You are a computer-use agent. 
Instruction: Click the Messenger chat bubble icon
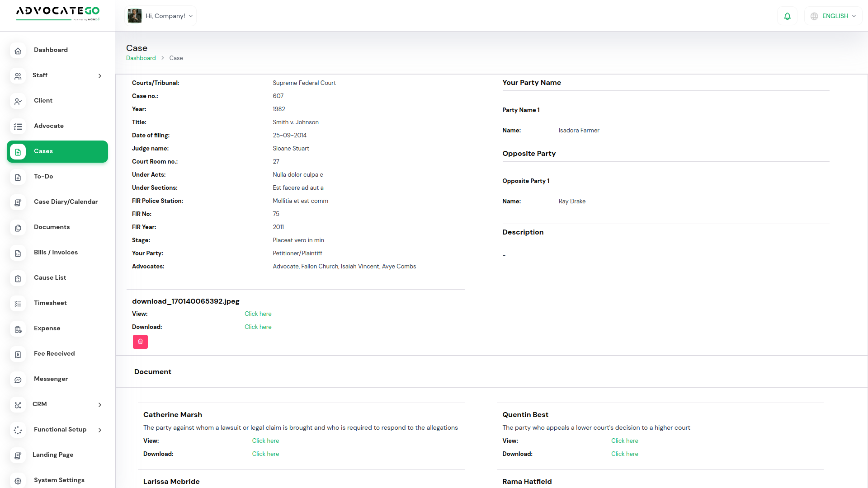click(x=18, y=380)
